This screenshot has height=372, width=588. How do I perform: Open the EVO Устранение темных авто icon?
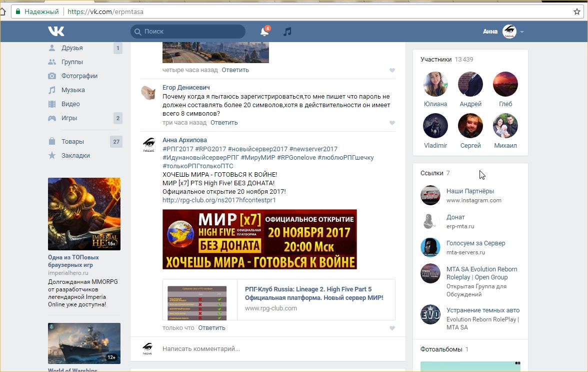[x=430, y=314]
